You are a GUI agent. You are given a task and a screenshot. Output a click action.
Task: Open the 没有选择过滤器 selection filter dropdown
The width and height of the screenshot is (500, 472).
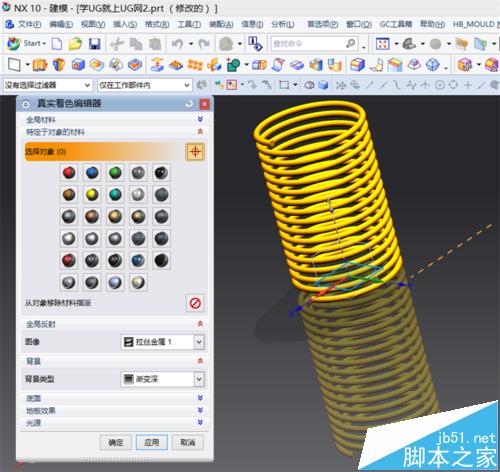(x=48, y=85)
